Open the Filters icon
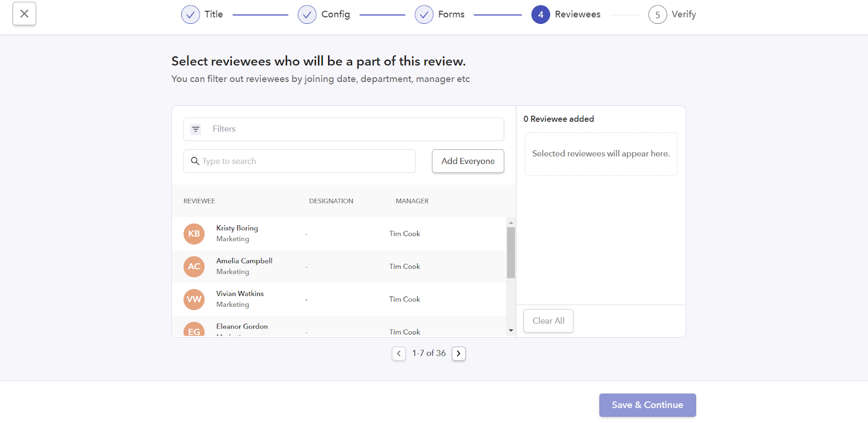 click(196, 129)
